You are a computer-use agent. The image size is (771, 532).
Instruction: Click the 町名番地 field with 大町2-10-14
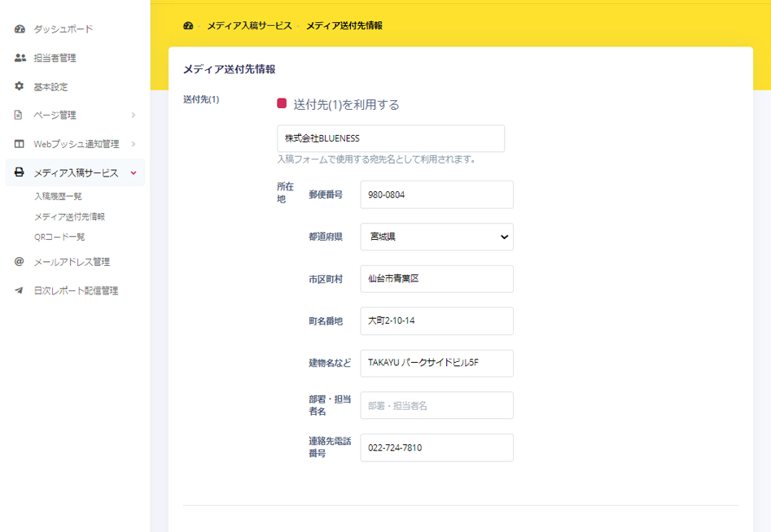click(x=436, y=321)
